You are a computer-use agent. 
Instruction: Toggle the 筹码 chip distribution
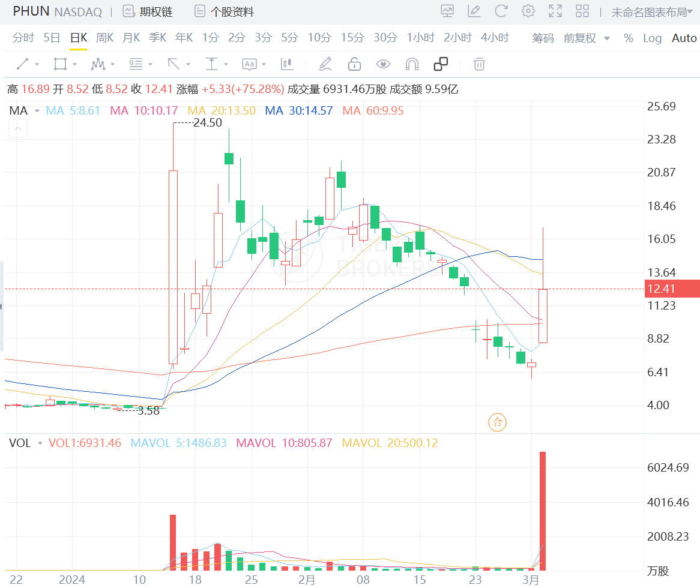543,38
